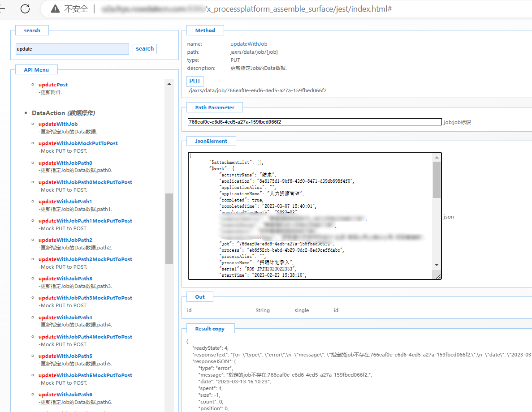Image resolution: width=532 pixels, height=412 pixels.
Task: Open updateWithJobPath1 API
Action: point(65,202)
